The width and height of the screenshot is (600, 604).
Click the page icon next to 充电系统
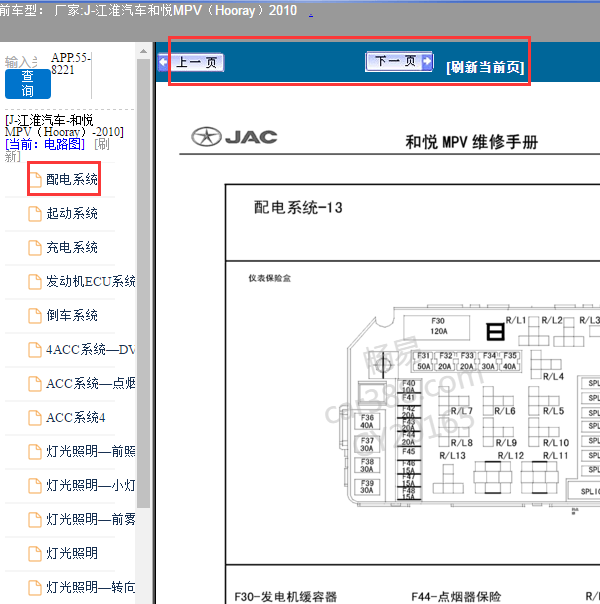[x=35, y=248]
